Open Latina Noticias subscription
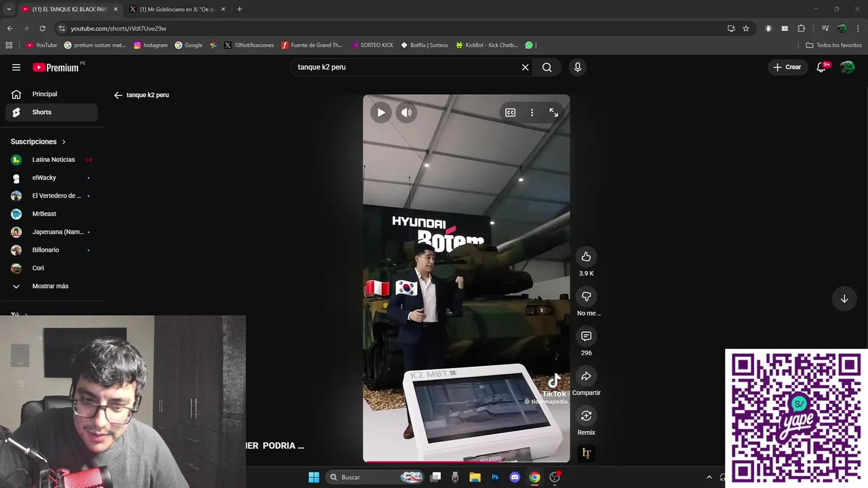Viewport: 868px width, 488px height. click(x=52, y=159)
